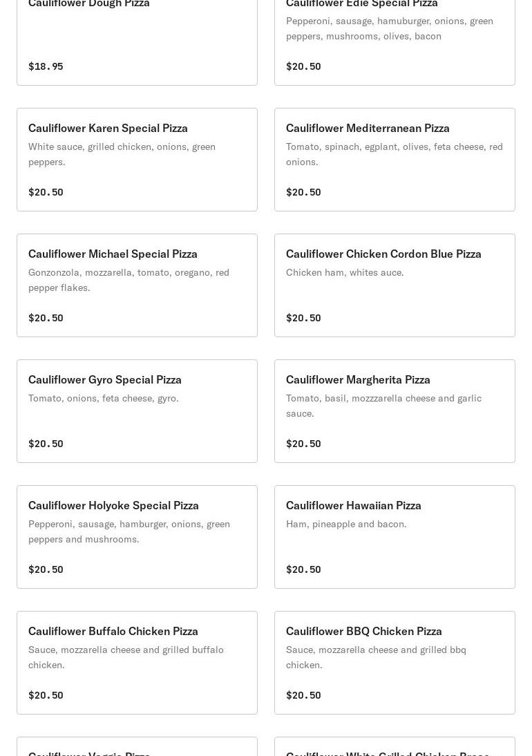Click the "Chicken ham, whites auce" description
Viewport: 532px width, 756px height.
coord(345,272)
